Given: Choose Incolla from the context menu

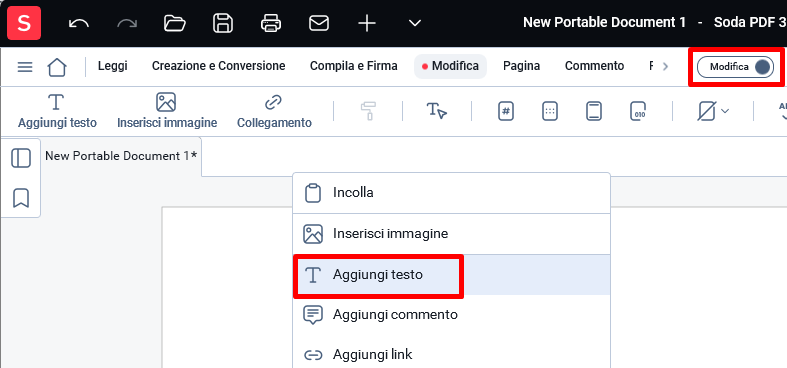Looking at the screenshot, I should (451, 193).
